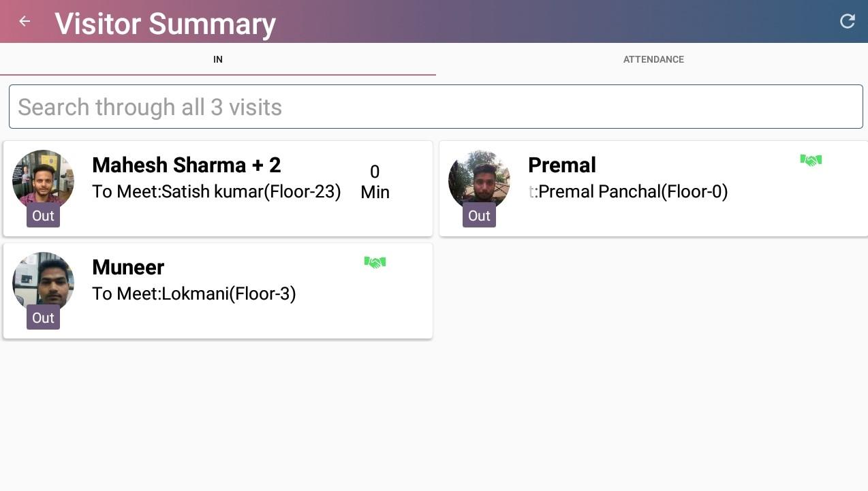Open Mahesh Sharma + 2 visitor name

pyautogui.click(x=186, y=165)
